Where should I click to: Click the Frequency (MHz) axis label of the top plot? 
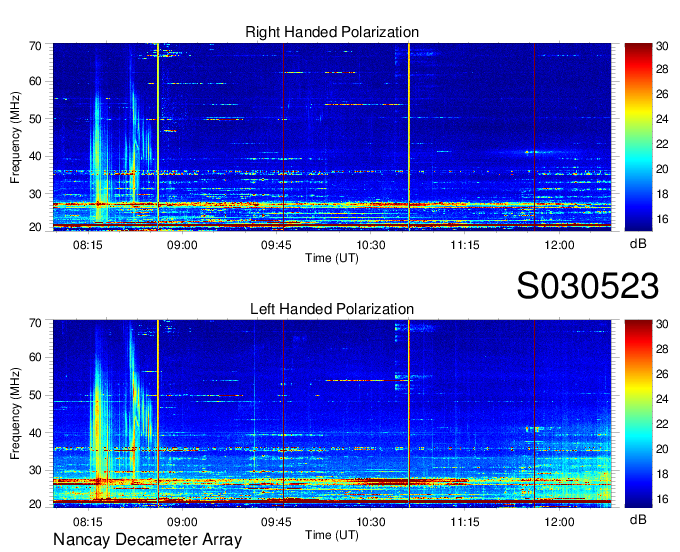15,137
